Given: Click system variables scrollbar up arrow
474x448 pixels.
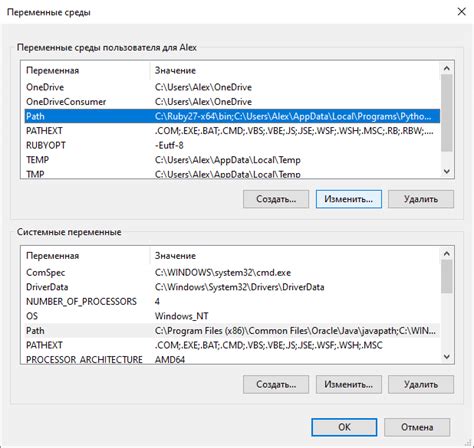Looking at the screenshot, I should [x=447, y=254].
